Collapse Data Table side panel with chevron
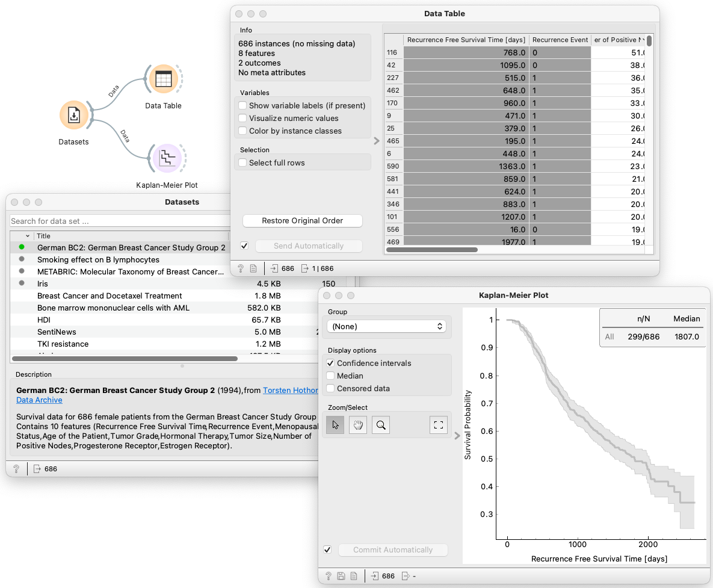Screen dimensions: 713x588 [x=377, y=141]
